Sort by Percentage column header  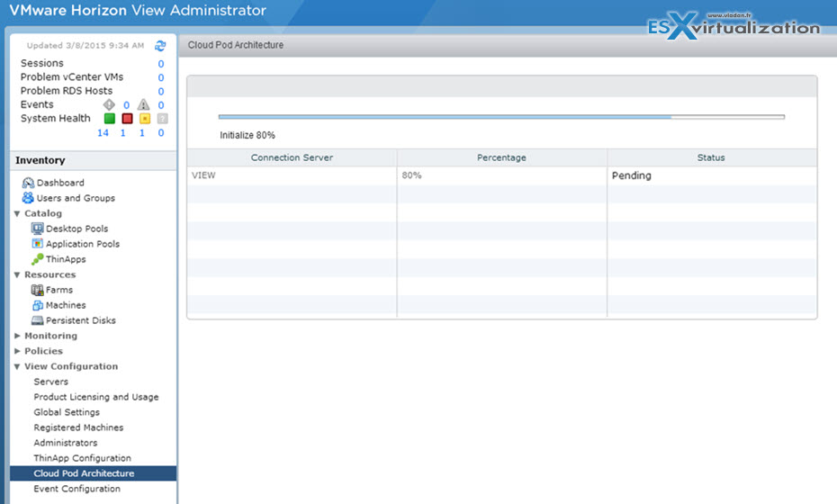pyautogui.click(x=502, y=157)
